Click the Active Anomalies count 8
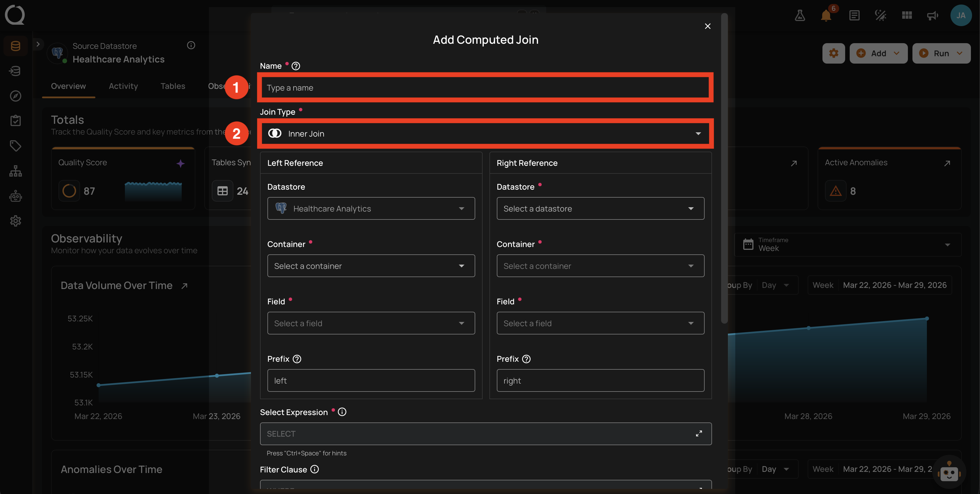The width and height of the screenshot is (980, 494). pyautogui.click(x=853, y=191)
